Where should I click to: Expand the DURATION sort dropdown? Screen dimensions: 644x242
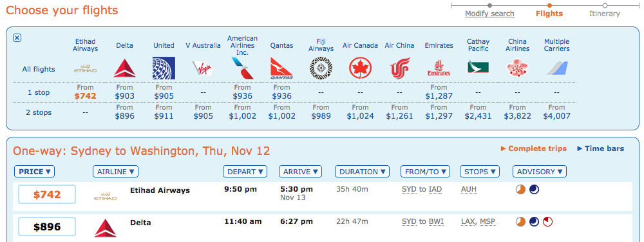[362, 172]
